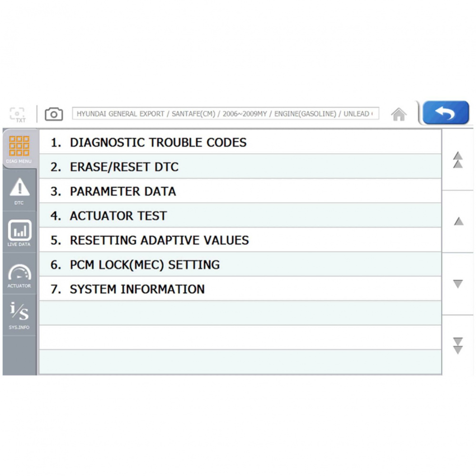Screen dimensions: 476x476
Task: Select the DTC warning triangle icon
Action: coord(20,190)
